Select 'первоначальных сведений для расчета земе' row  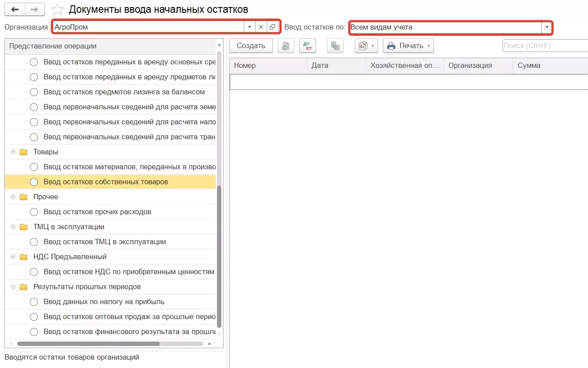[110, 107]
